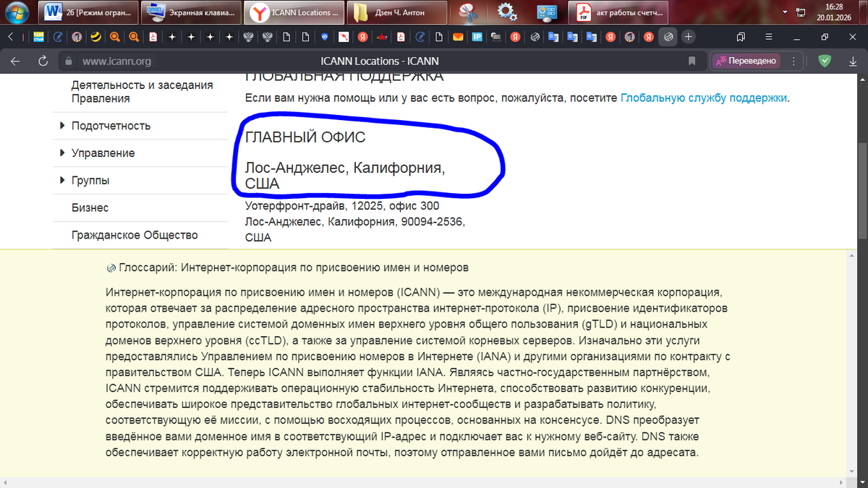
Task: Bookmark this page with the bookmark icon
Action: coord(692,61)
